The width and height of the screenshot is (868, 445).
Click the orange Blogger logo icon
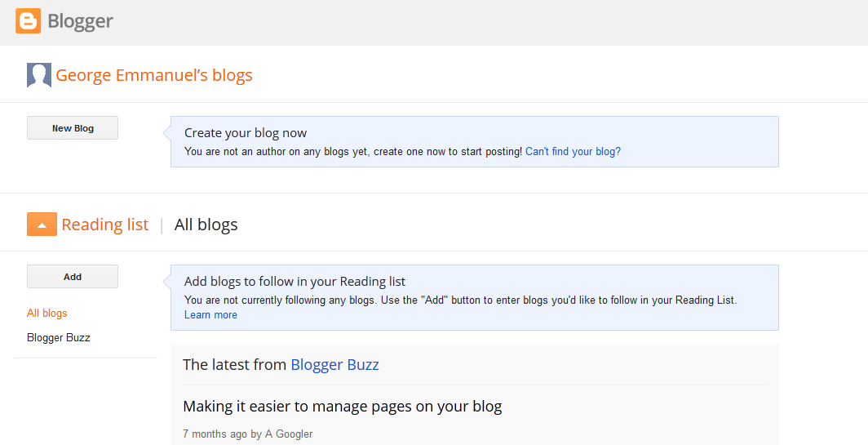[x=28, y=21]
